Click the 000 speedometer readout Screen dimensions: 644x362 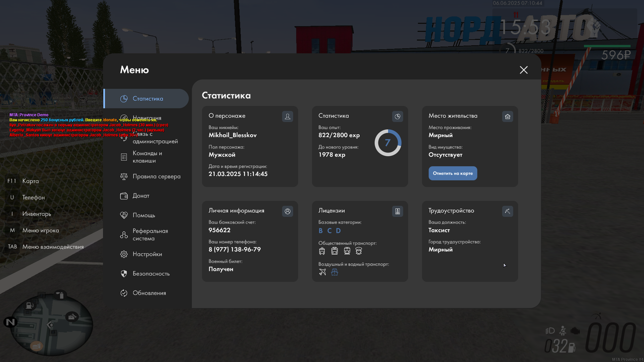[x=611, y=338]
